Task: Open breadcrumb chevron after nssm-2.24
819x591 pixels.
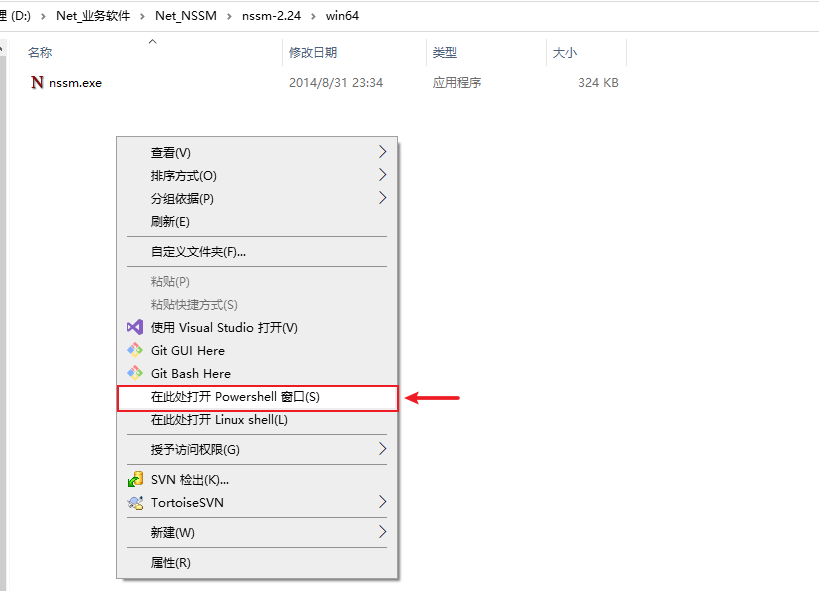Action: point(313,16)
